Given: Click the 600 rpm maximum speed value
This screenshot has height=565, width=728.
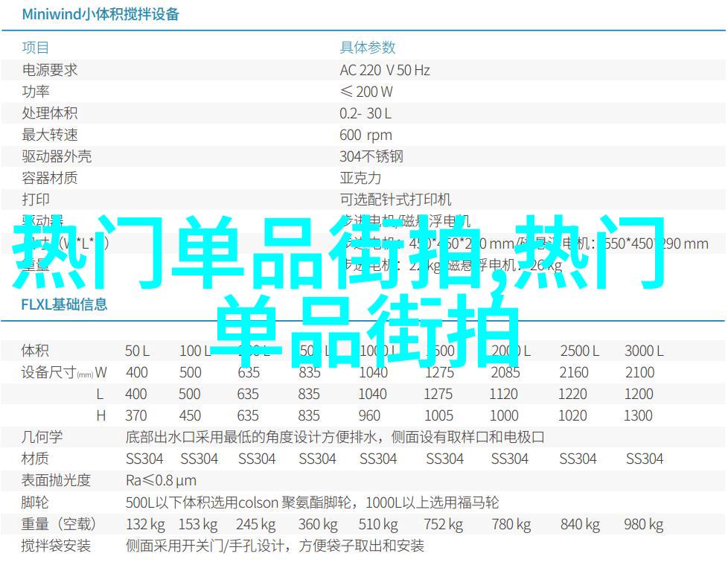Looking at the screenshot, I should pyautogui.click(x=365, y=135).
